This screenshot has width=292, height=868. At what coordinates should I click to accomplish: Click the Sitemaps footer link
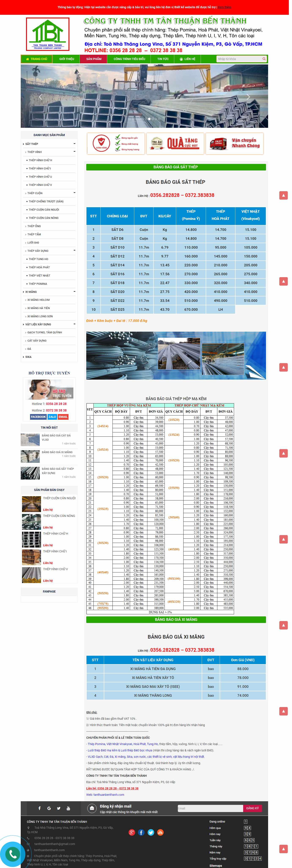click(215, 865)
